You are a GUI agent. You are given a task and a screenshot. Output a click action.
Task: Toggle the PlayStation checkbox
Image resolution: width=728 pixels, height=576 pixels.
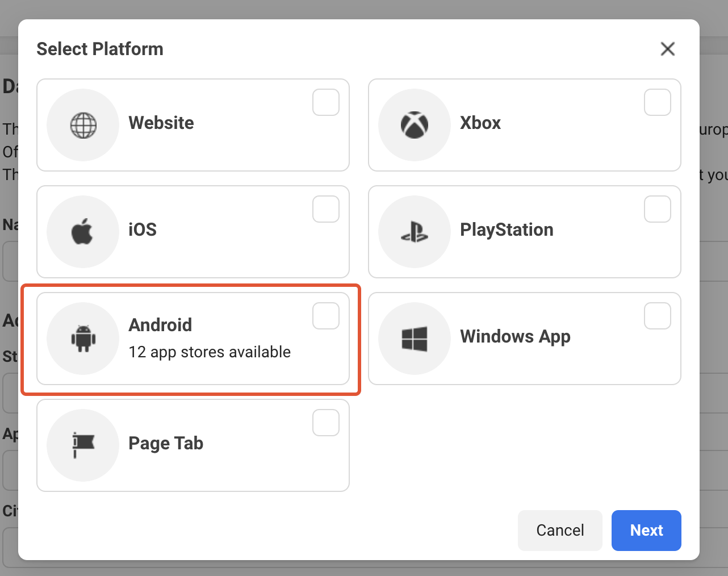tap(657, 209)
